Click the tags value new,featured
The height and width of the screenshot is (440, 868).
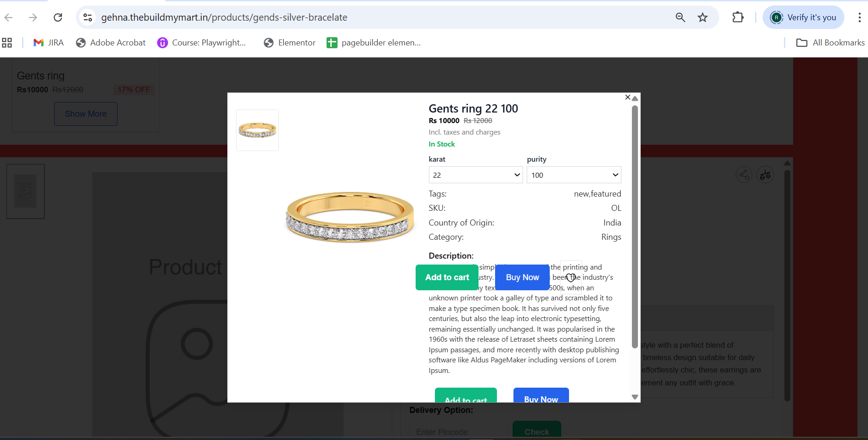[x=597, y=194]
